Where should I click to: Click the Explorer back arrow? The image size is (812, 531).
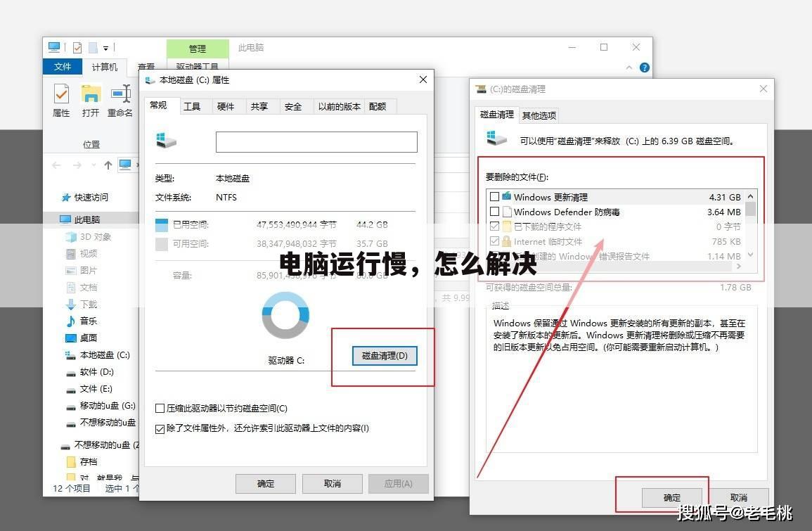[56, 165]
